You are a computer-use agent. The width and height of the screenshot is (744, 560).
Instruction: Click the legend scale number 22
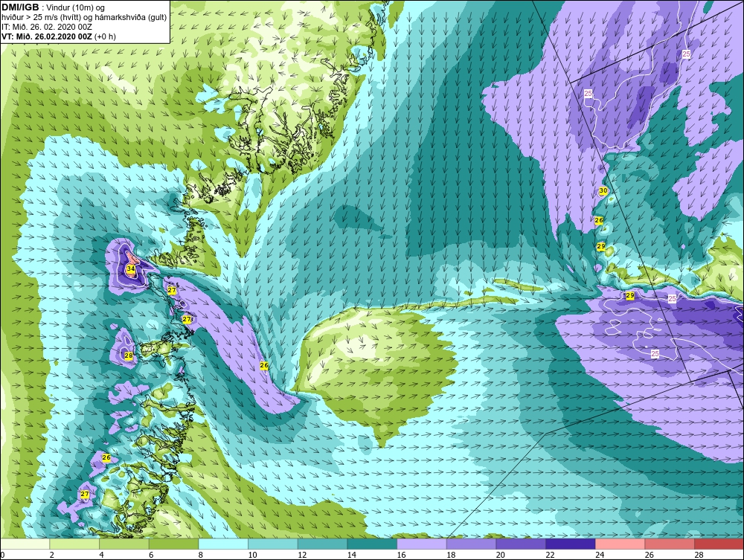[x=550, y=555]
